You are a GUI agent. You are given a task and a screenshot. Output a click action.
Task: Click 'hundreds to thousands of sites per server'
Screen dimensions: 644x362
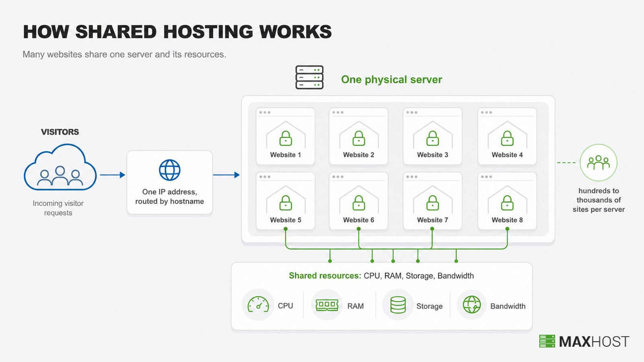click(x=599, y=200)
